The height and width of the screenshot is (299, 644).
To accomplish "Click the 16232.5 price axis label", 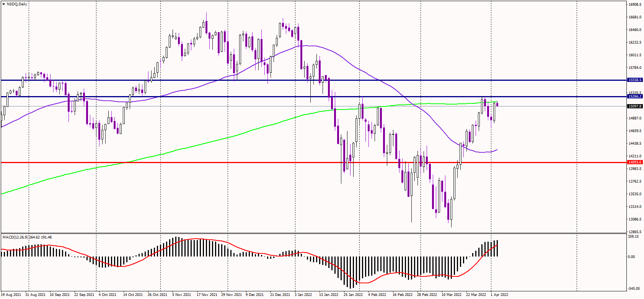I will 635,42.
